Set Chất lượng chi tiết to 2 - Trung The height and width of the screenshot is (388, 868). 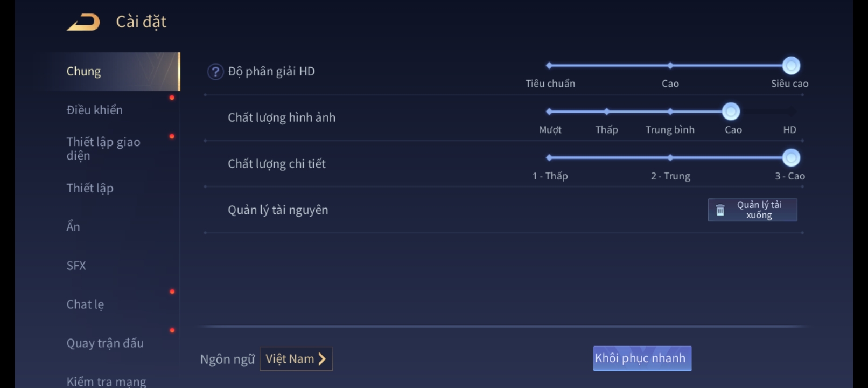point(670,158)
